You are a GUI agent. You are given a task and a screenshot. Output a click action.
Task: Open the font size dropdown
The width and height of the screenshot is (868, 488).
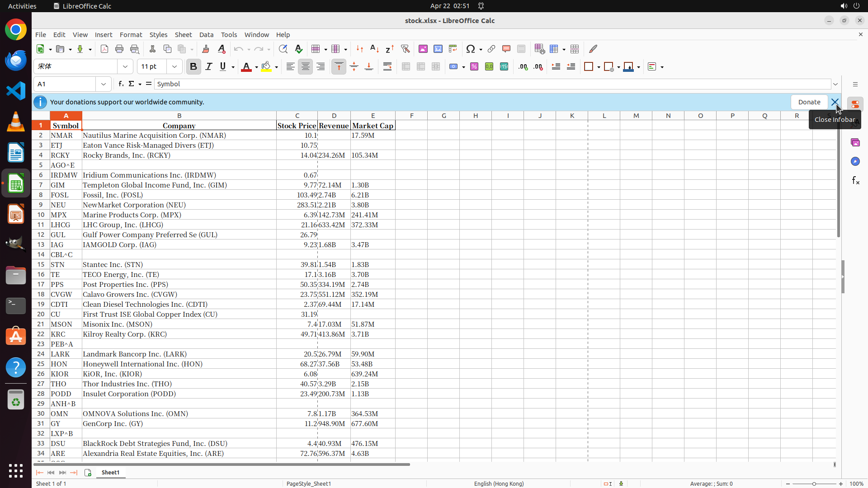click(x=175, y=67)
